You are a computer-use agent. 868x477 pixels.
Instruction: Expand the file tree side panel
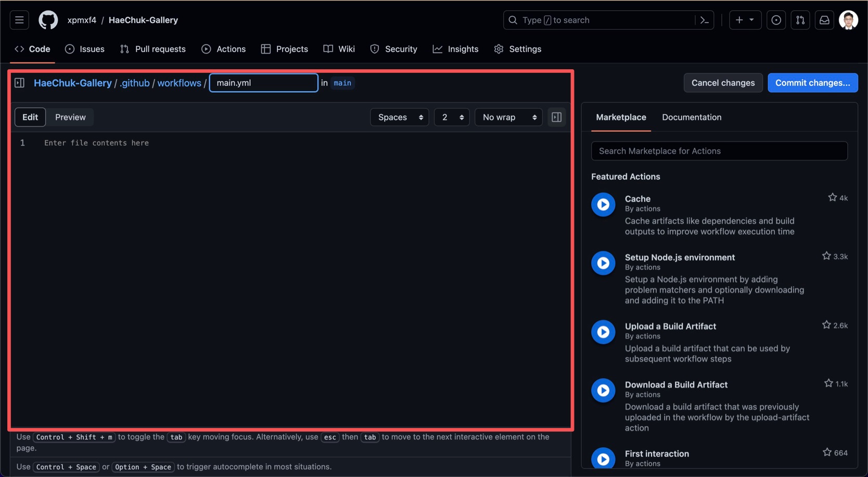pyautogui.click(x=20, y=83)
